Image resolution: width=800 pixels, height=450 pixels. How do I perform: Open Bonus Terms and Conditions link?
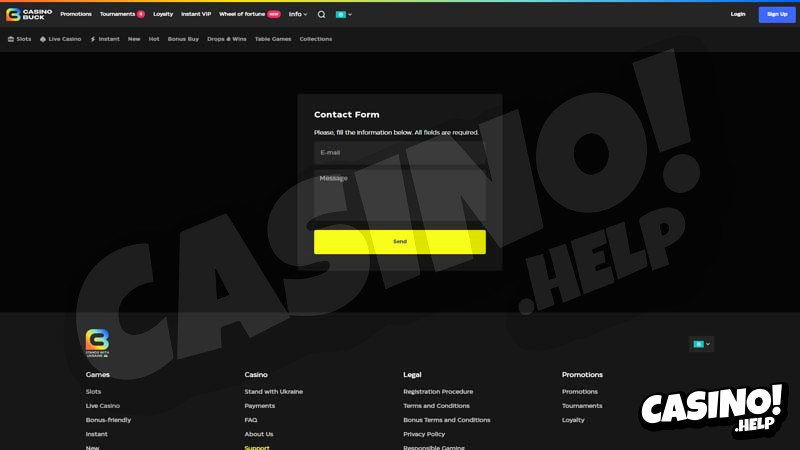[446, 420]
